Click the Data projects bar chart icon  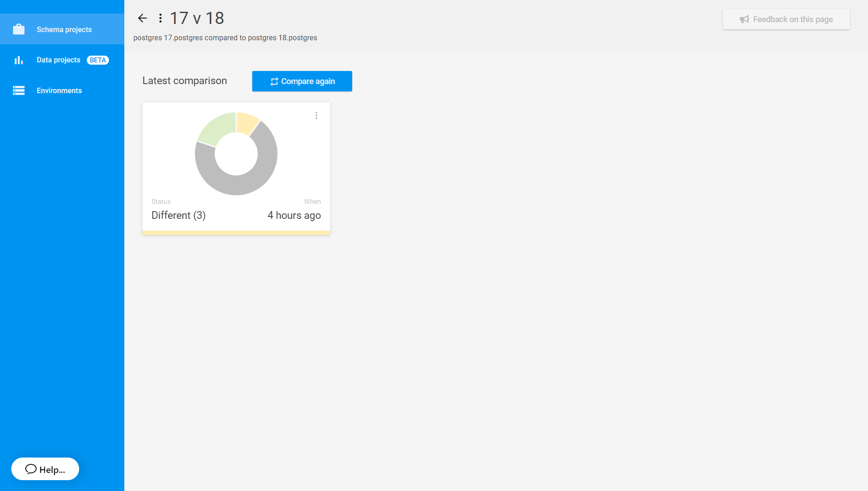pos(19,60)
